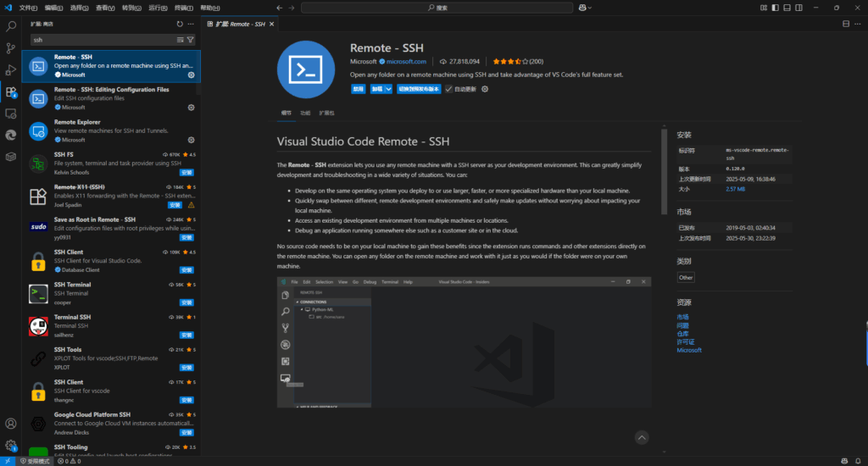Image resolution: width=868 pixels, height=466 pixels.
Task: Open the Selection menu
Action: click(79, 8)
